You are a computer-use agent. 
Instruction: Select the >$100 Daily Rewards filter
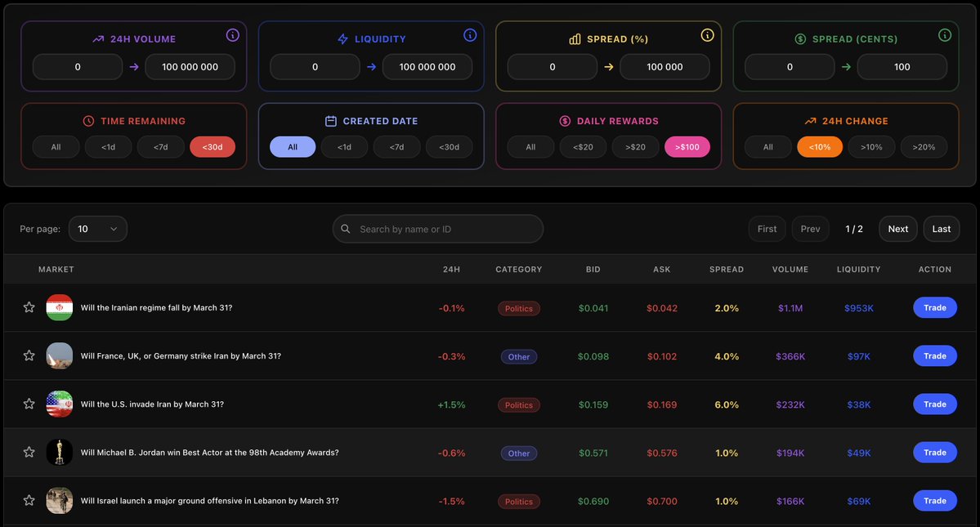tap(687, 147)
